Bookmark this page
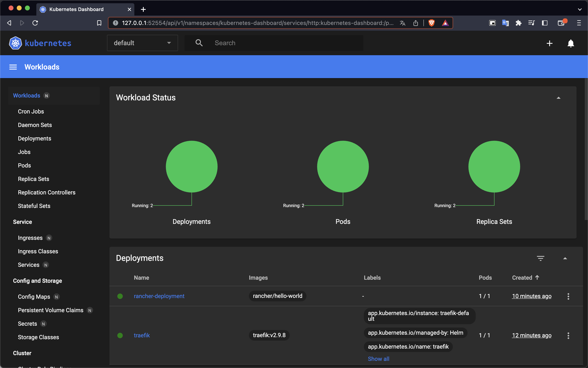The height and width of the screenshot is (368, 588). (x=99, y=23)
